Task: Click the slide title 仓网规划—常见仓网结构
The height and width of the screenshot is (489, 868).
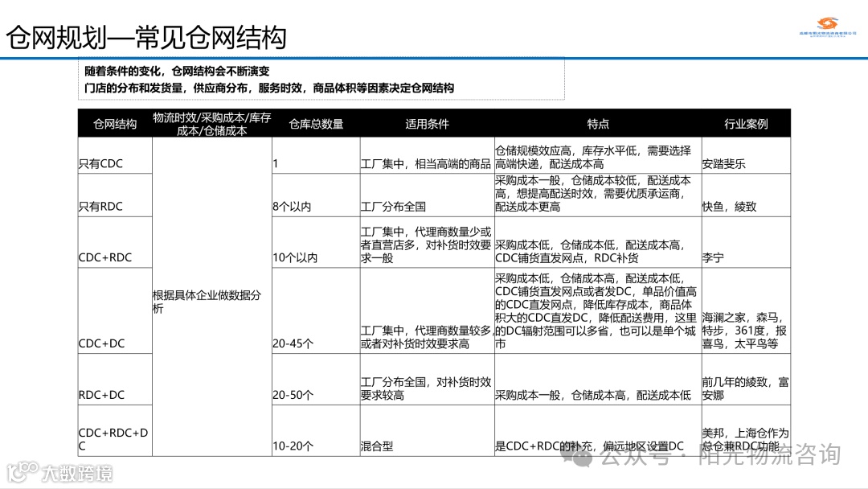Action: [x=146, y=38]
